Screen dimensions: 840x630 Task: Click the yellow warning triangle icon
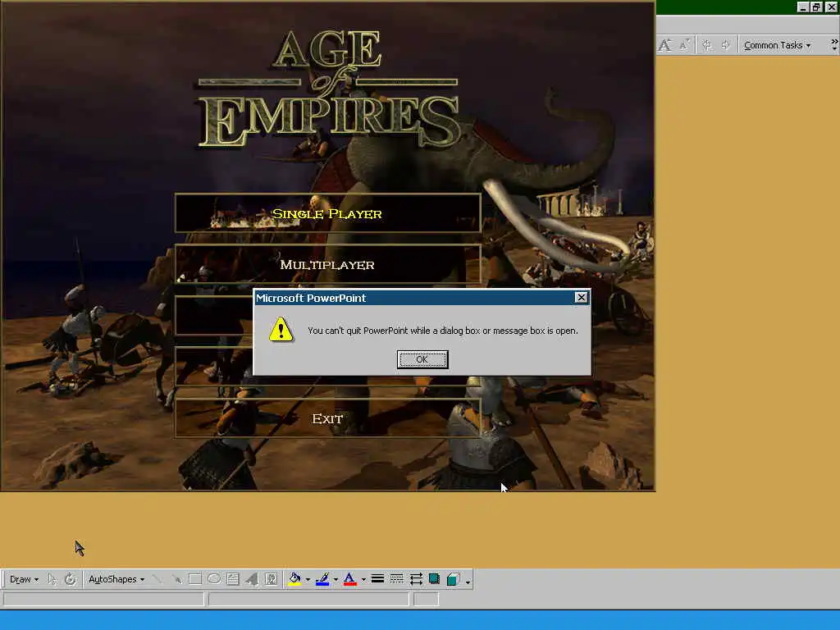281,329
